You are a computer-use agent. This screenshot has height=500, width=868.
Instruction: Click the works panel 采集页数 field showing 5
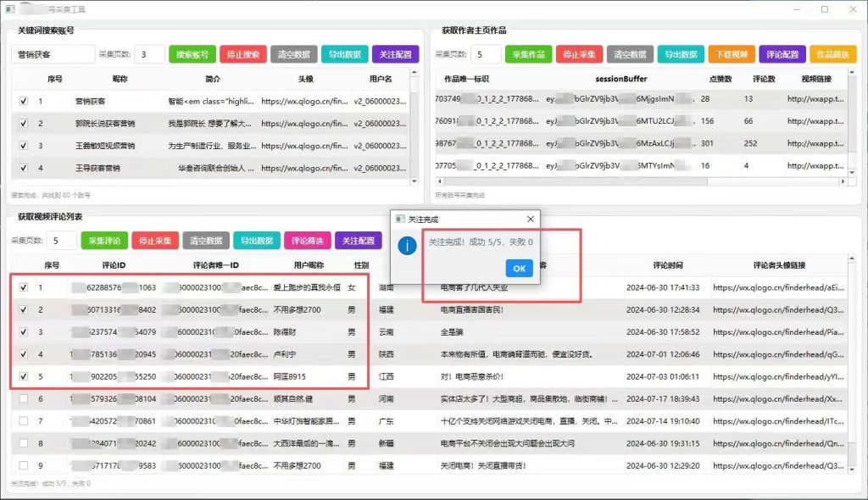pos(486,54)
